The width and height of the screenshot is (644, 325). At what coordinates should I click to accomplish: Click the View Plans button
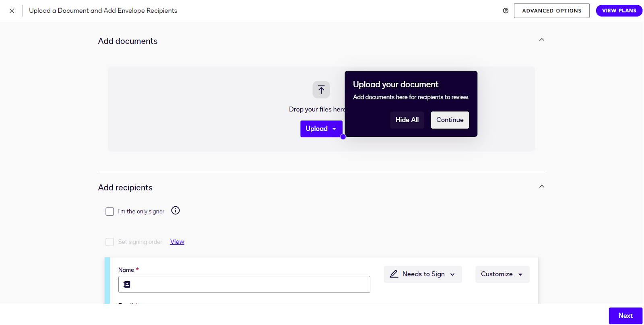(619, 11)
